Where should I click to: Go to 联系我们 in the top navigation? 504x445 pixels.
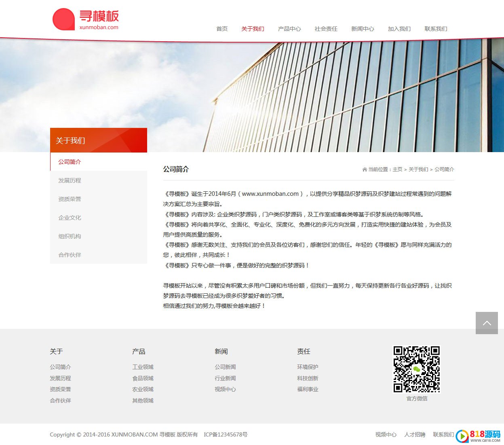coord(436,29)
